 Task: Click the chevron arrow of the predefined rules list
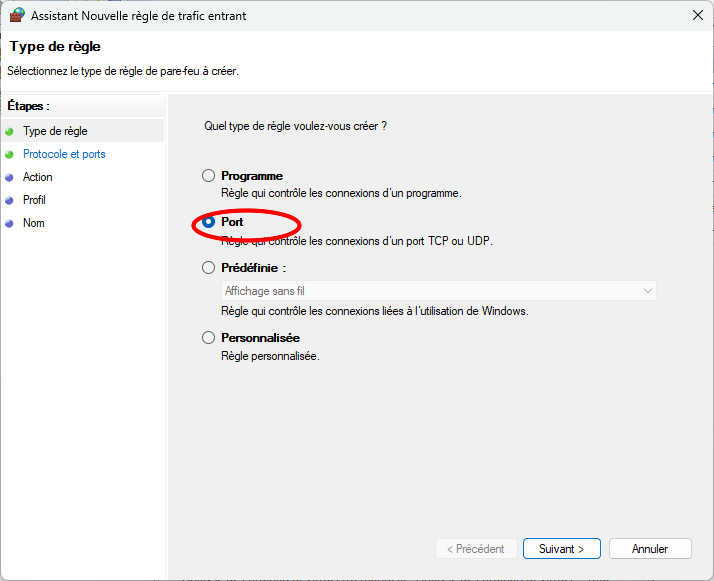[647, 291]
